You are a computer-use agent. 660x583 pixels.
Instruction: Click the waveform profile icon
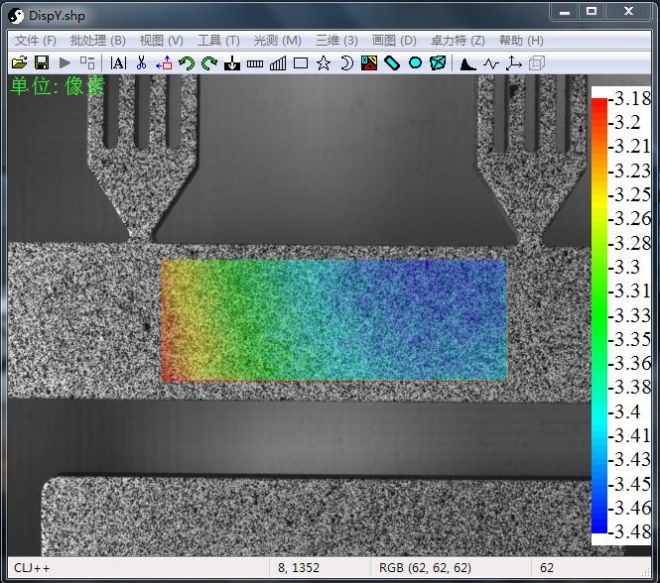(x=490, y=63)
